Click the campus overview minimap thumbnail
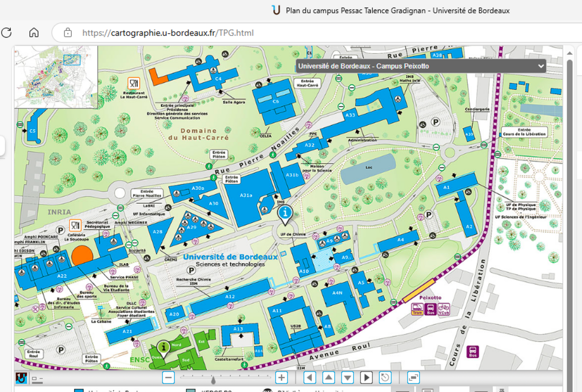 [56, 77]
